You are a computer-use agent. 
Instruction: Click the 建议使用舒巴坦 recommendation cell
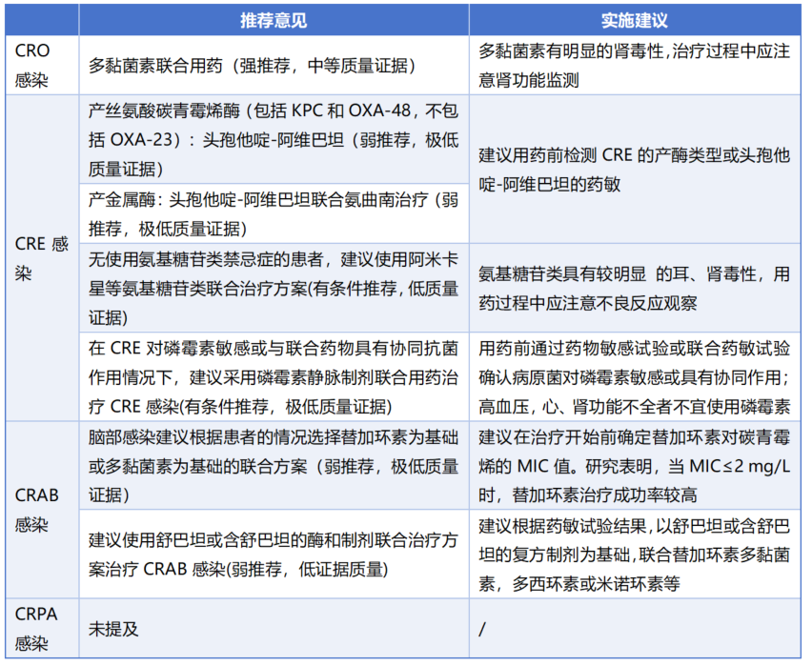(273, 555)
